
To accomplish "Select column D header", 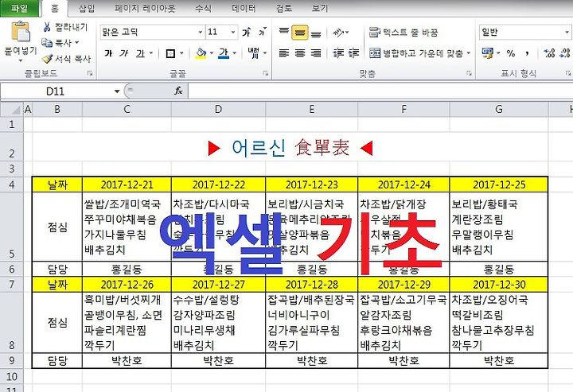I will [x=218, y=109].
